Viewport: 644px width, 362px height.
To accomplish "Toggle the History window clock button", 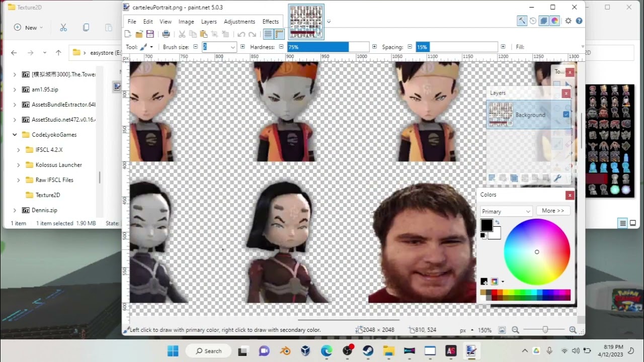I will tap(533, 21).
